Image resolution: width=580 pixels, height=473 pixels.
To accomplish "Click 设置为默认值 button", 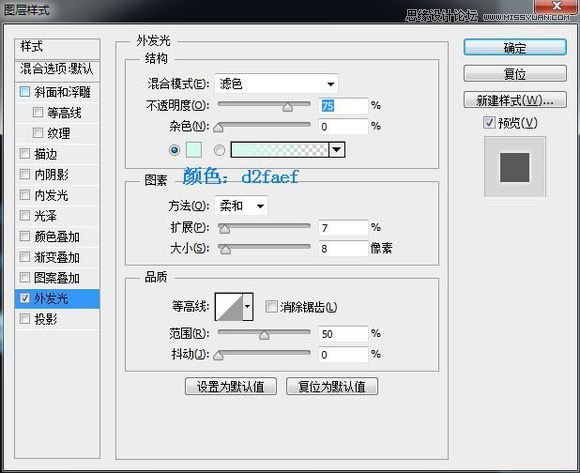I will point(230,386).
